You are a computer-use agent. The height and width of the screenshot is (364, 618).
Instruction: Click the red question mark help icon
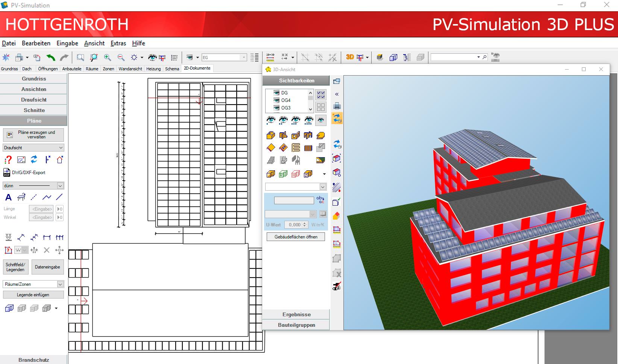point(8,160)
